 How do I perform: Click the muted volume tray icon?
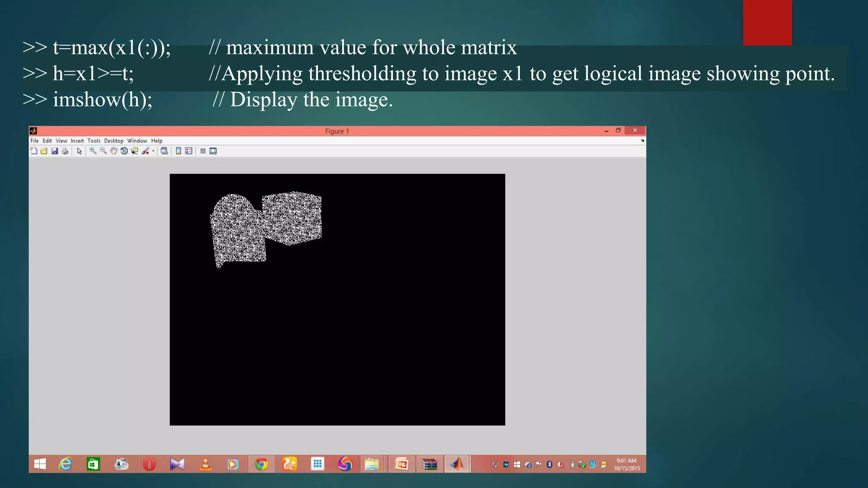[x=560, y=465]
